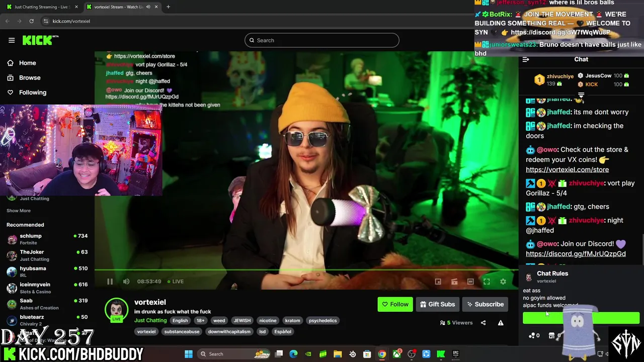Open recommended channel bluetearz
Screen dimensions: 644x362
tap(47, 320)
